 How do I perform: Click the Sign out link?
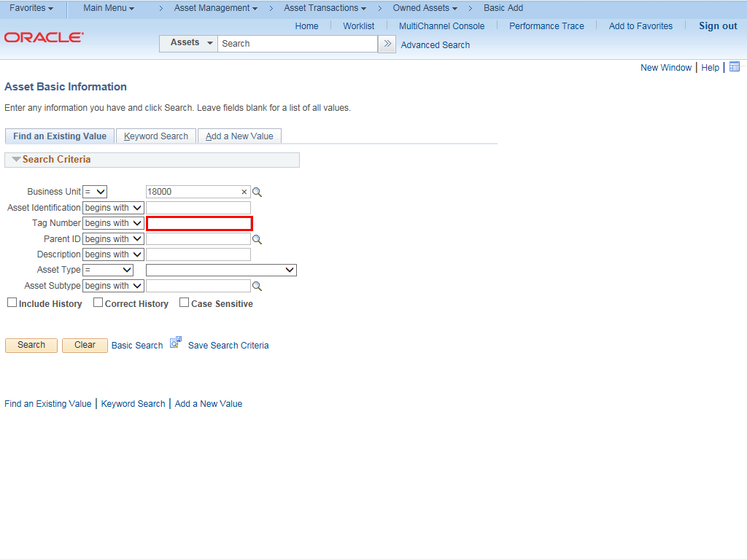coord(718,26)
